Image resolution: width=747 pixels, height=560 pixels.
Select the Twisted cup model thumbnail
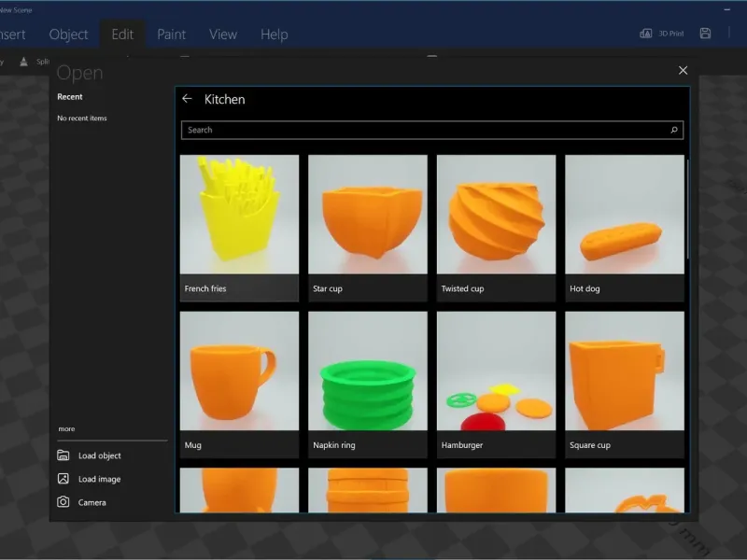click(496, 215)
